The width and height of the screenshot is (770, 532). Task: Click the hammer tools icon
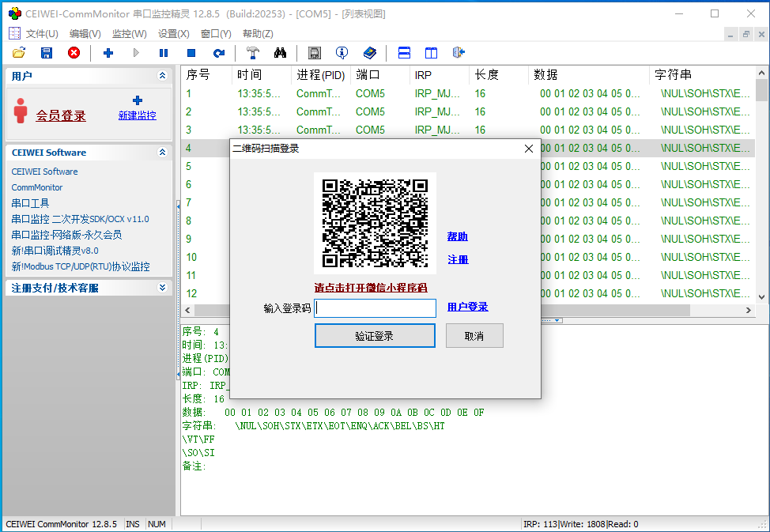click(252, 53)
